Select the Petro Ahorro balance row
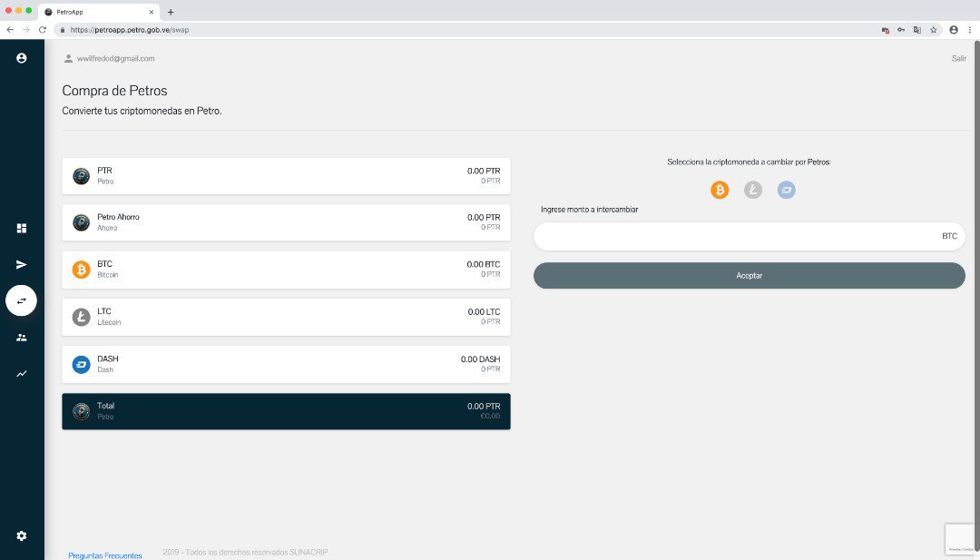The image size is (980, 560). point(286,222)
